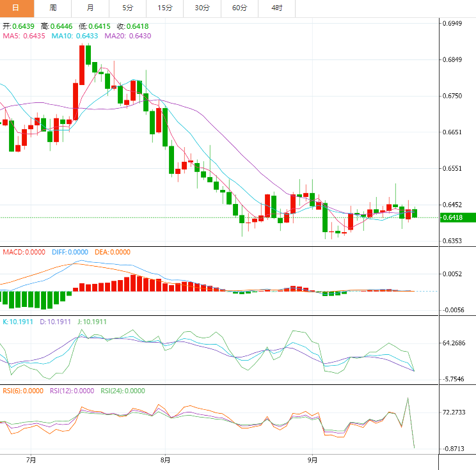The image size is (476, 470).
Task: Select the RSI(12) indicator label
Action: pos(71,391)
